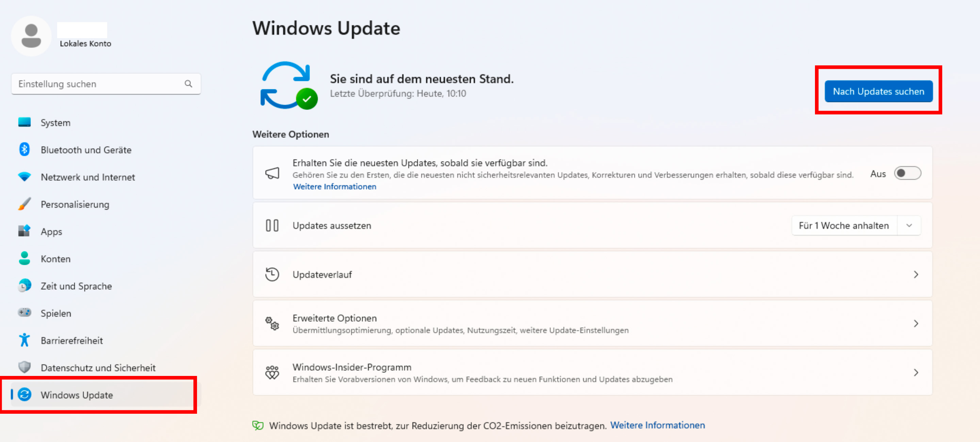This screenshot has width=980, height=442.
Task: Enable receiving latest updates as soon as available
Action: [908, 173]
